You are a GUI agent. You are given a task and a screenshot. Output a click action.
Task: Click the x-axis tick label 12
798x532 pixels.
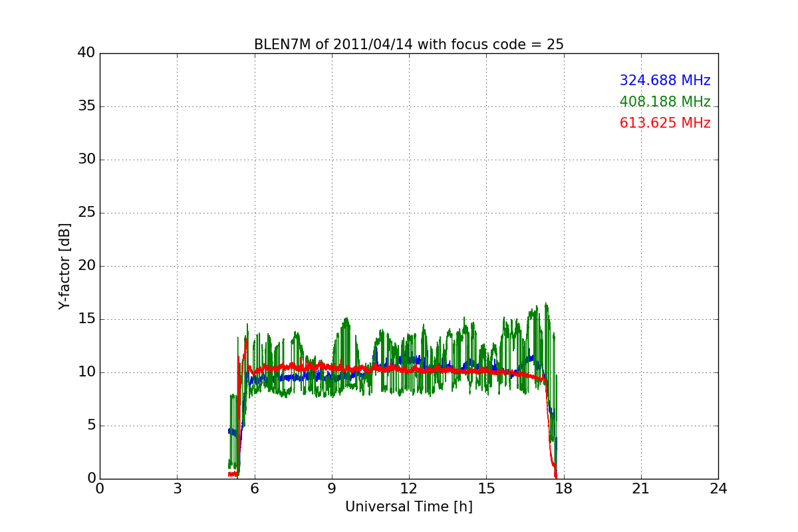[409, 489]
